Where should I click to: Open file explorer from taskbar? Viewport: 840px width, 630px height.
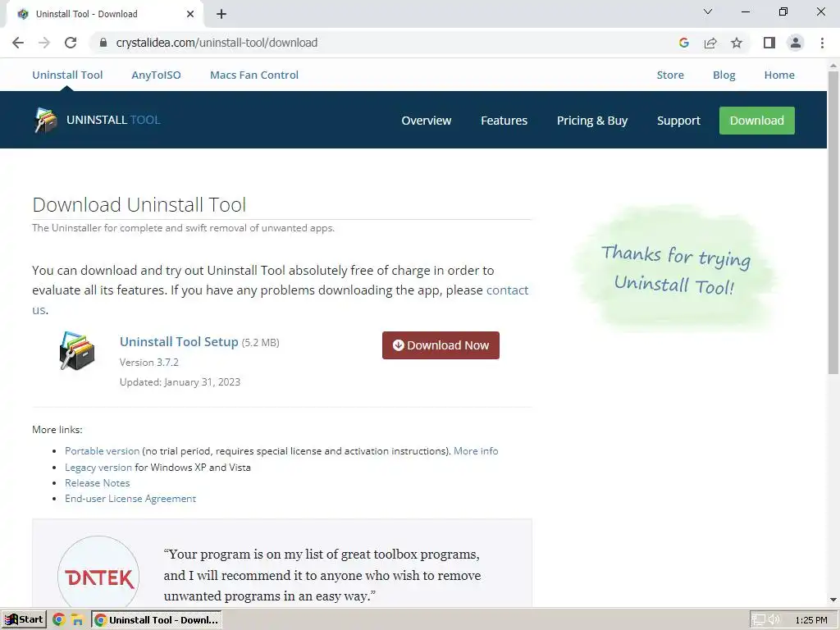[x=78, y=620]
